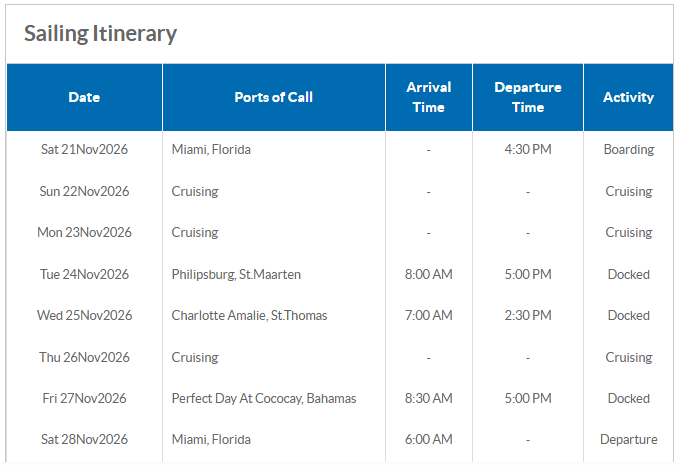
Task: Select the Sat 21Nov2026 date cell
Action: 84,149
